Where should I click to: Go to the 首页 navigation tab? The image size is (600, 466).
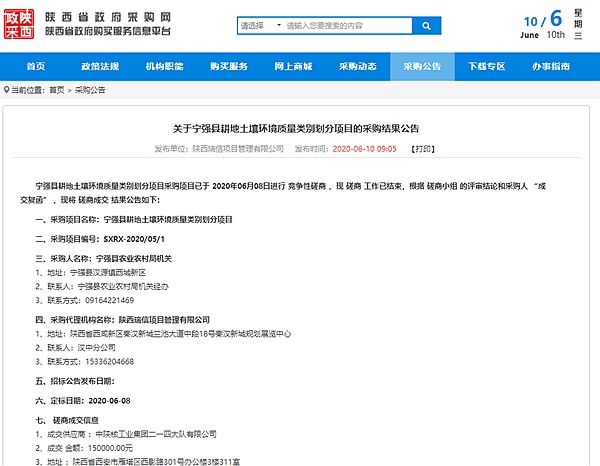[x=35, y=66]
